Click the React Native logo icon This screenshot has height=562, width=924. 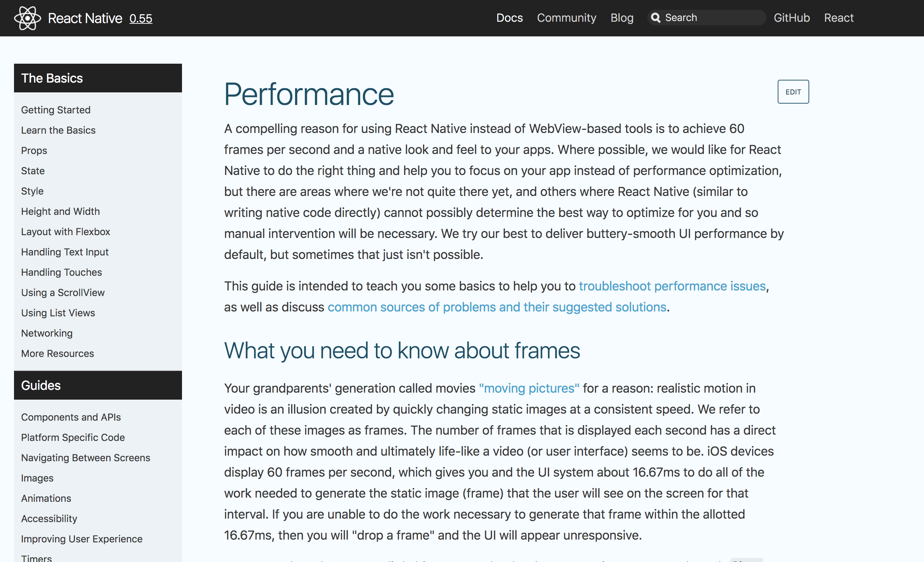[x=27, y=17]
